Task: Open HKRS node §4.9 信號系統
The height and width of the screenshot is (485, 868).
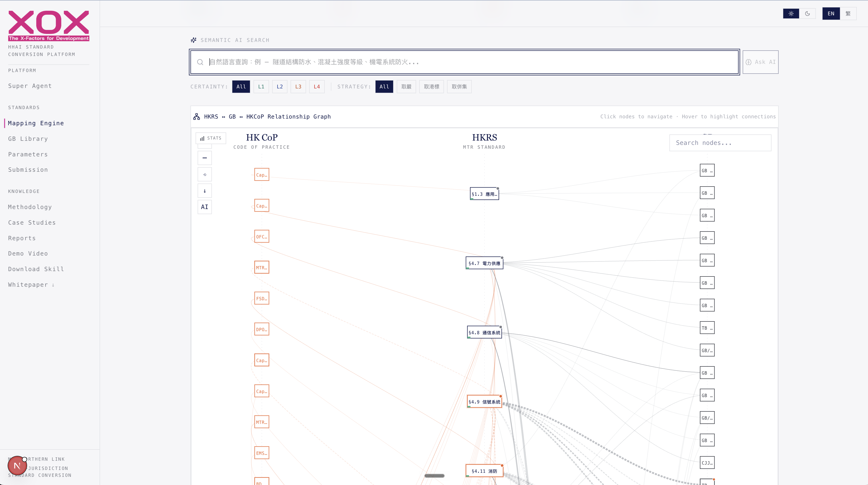Action: pos(484,402)
